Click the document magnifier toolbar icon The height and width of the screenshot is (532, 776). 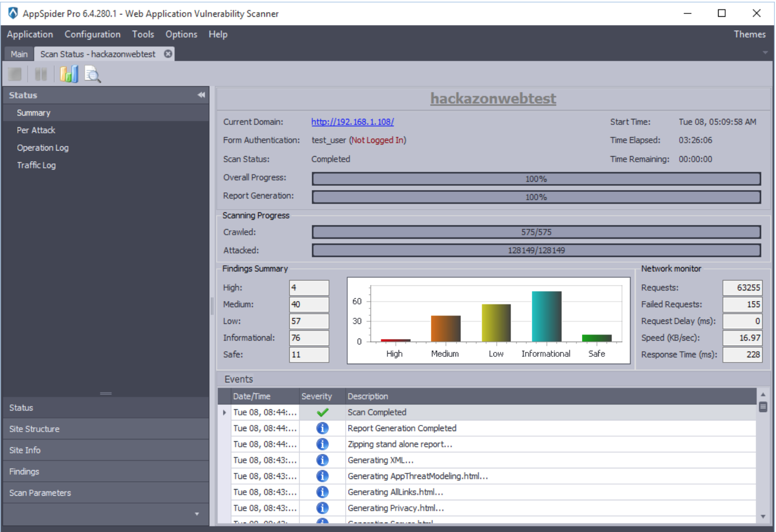tap(93, 74)
